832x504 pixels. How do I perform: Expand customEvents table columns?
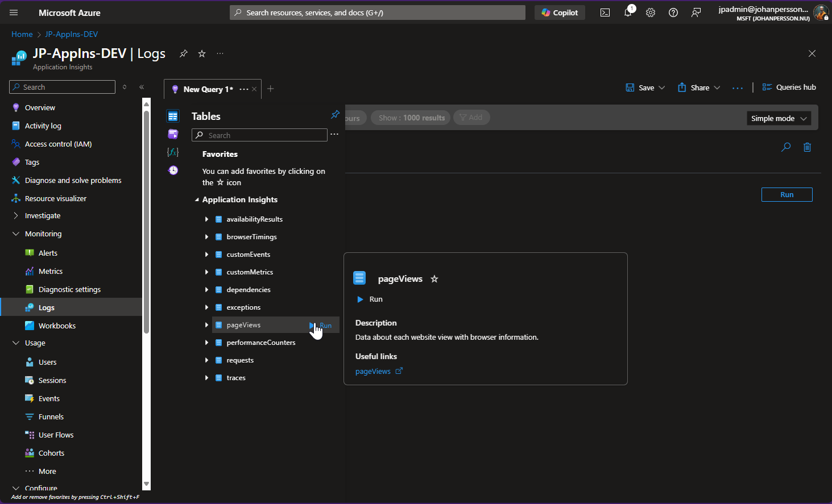tap(206, 255)
